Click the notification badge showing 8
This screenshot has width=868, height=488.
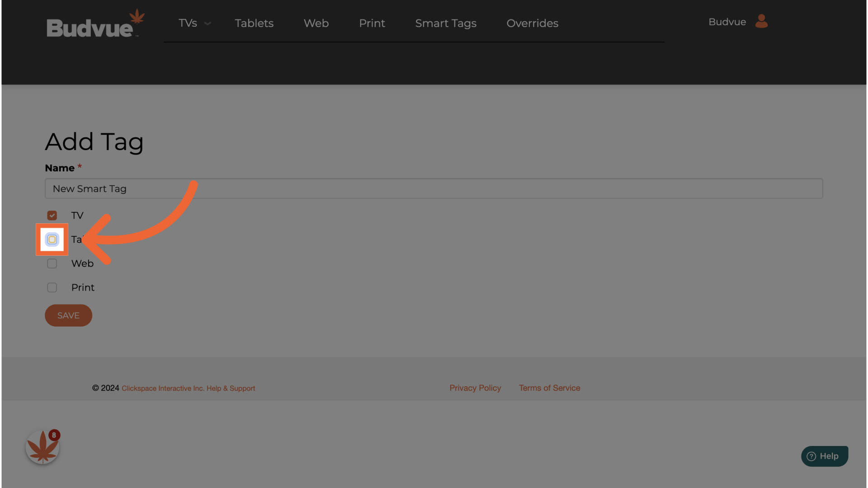[54, 435]
